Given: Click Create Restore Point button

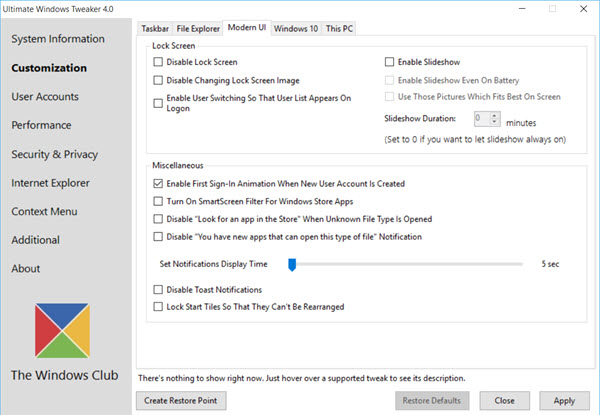Looking at the screenshot, I should (x=181, y=400).
